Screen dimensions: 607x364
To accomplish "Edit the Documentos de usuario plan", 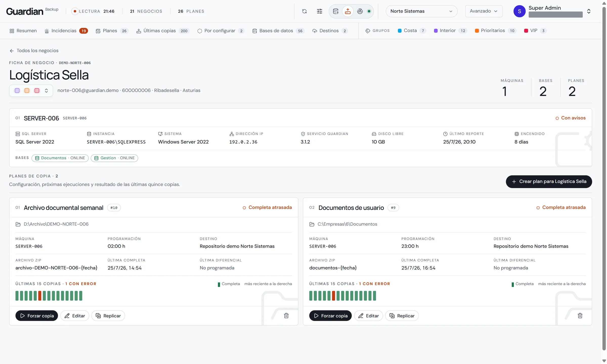I will point(368,316).
